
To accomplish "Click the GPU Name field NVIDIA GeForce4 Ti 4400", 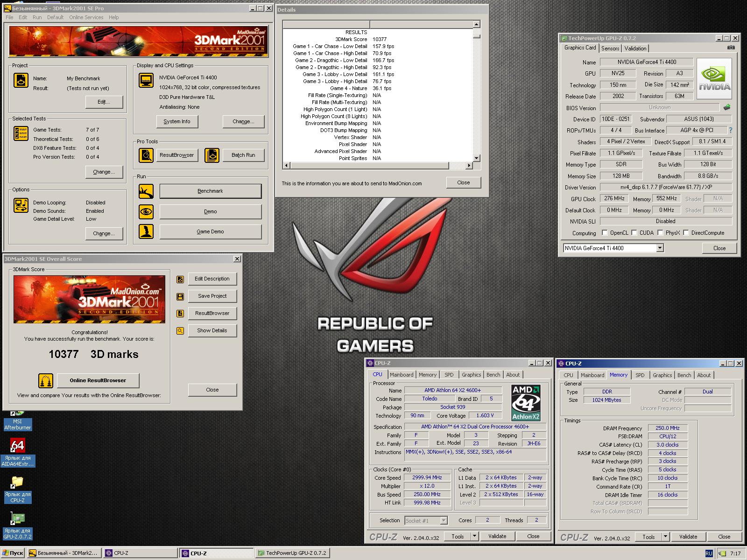I will point(647,62).
